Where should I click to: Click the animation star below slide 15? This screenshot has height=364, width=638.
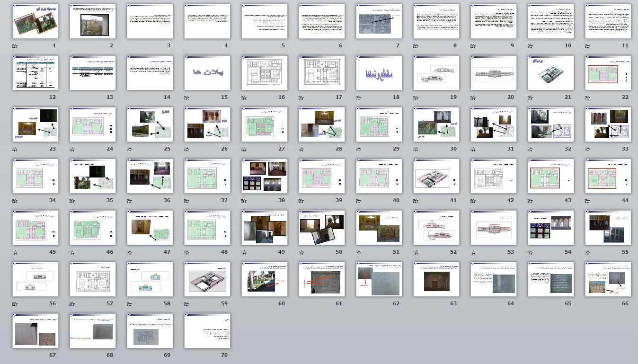pyautogui.click(x=187, y=98)
